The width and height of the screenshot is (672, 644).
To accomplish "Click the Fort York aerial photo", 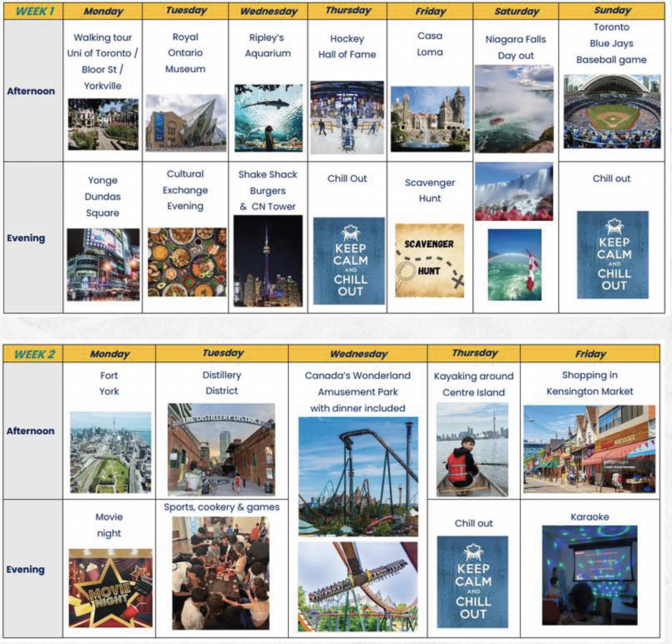I will click(x=110, y=452).
